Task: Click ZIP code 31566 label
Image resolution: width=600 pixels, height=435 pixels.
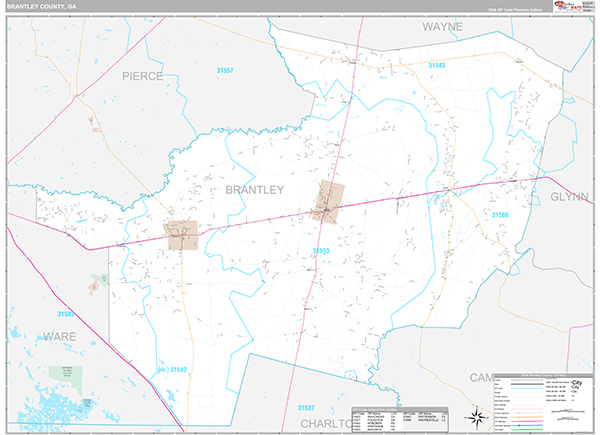Action: (500, 215)
